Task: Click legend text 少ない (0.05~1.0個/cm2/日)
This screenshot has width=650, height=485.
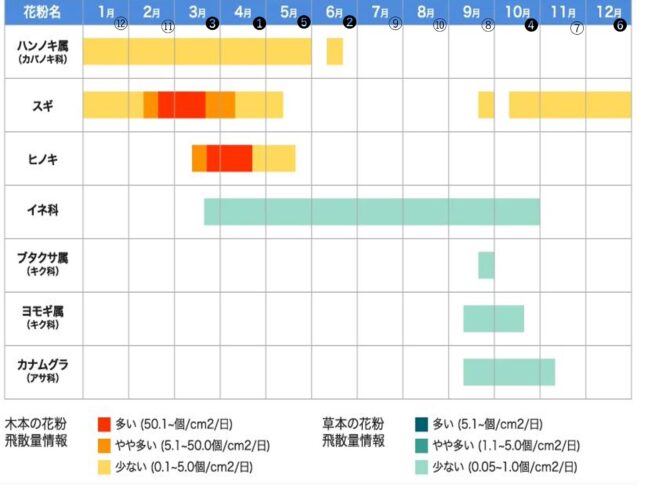Action: [x=505, y=467]
